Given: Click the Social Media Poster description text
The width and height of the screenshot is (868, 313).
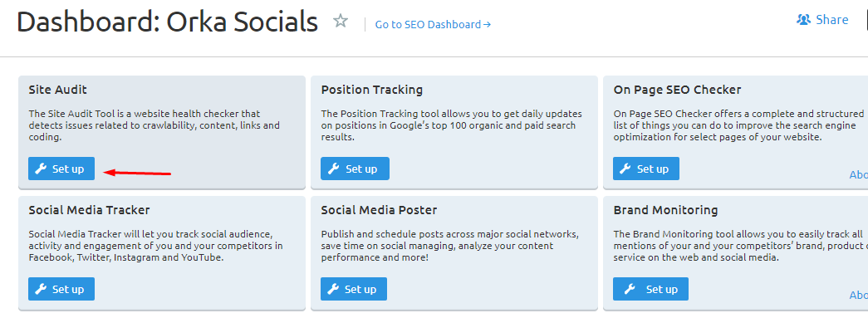Looking at the screenshot, I should (450, 246).
